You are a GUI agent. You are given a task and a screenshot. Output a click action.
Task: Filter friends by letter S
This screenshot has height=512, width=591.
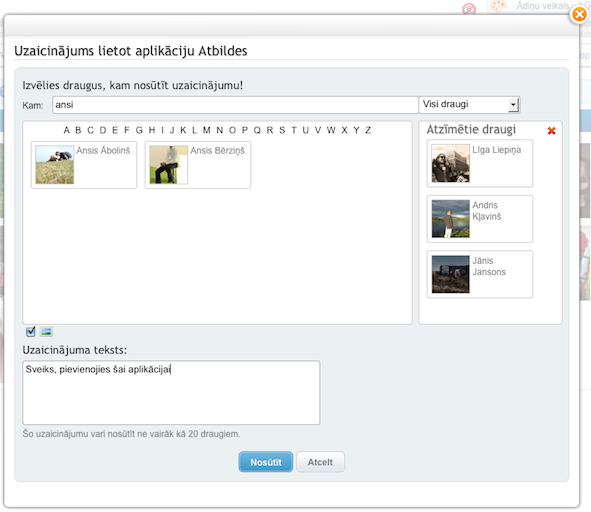(282, 130)
